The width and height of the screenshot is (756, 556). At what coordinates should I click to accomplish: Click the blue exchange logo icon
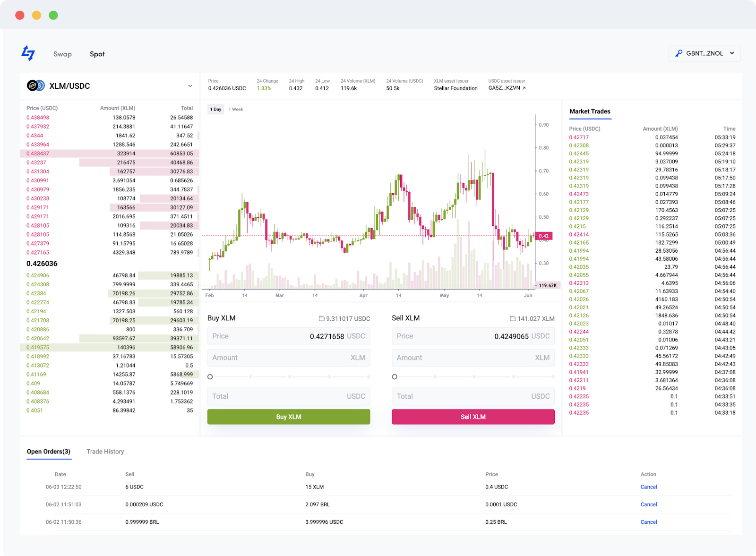click(28, 53)
